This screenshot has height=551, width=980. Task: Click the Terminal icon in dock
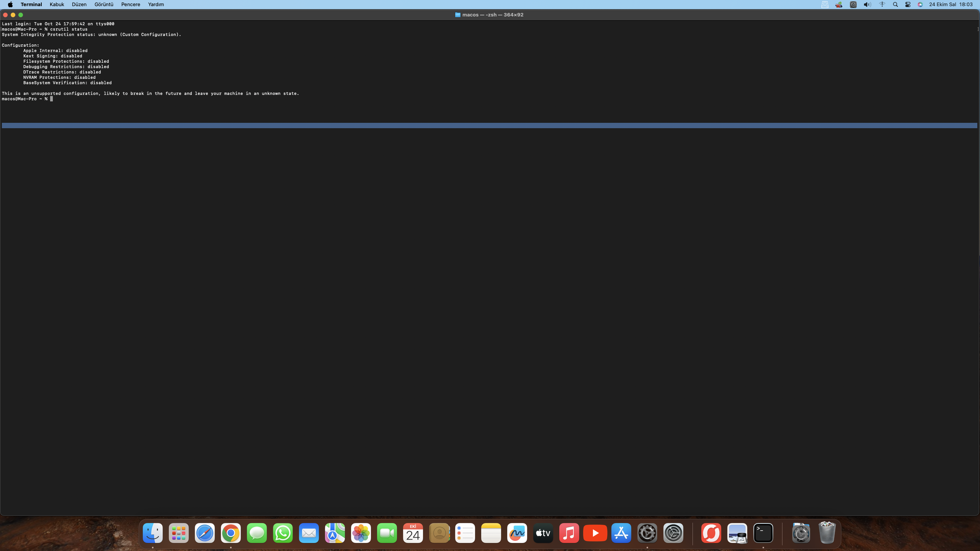(763, 533)
